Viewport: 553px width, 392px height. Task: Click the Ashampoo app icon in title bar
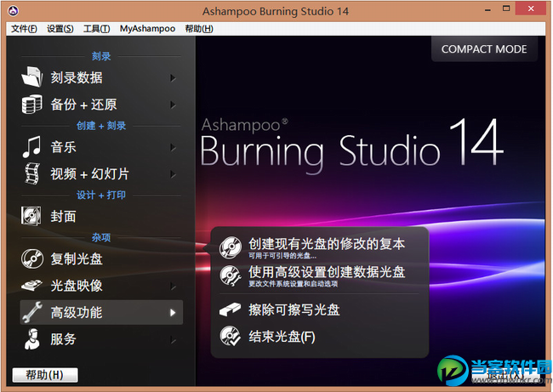point(13,11)
